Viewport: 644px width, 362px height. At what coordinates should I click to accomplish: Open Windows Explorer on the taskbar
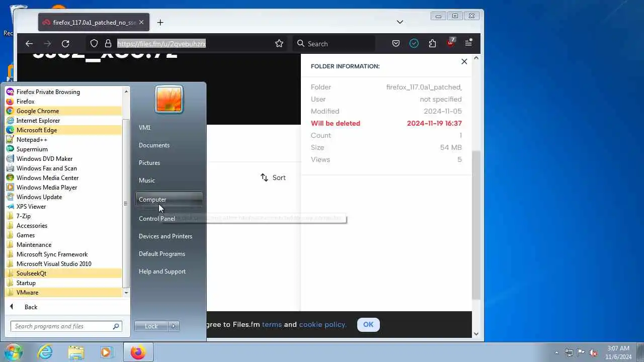(x=76, y=352)
